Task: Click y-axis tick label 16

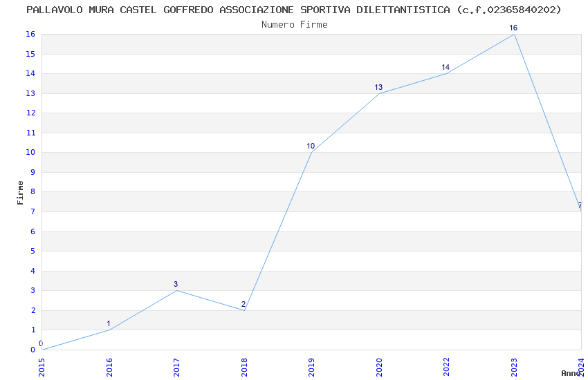Action: 30,34
